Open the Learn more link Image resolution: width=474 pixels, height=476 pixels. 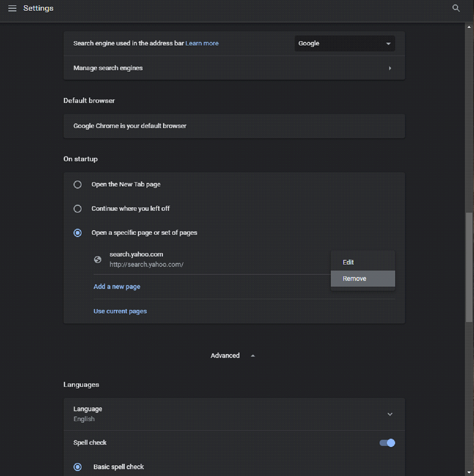(202, 43)
